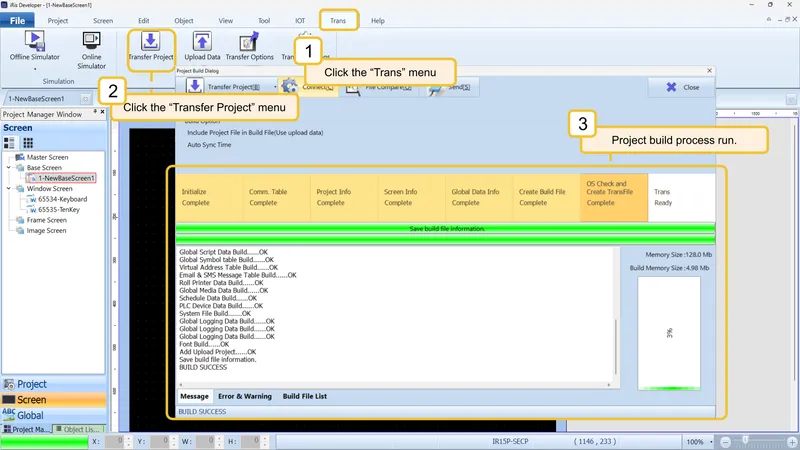Image resolution: width=800 pixels, height=450 pixels.
Task: Click the zoom in plus button
Action: click(x=792, y=442)
